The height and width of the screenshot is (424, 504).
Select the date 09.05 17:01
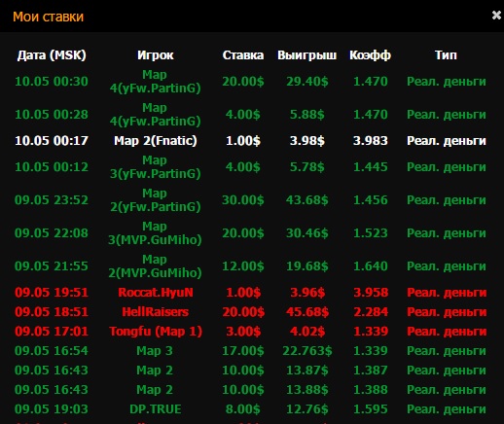coord(52,332)
